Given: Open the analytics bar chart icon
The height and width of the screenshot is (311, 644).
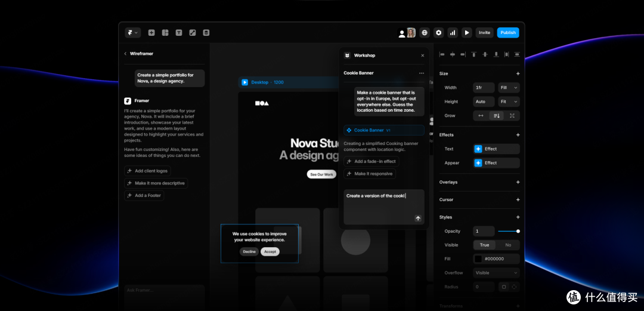Looking at the screenshot, I should tap(453, 33).
